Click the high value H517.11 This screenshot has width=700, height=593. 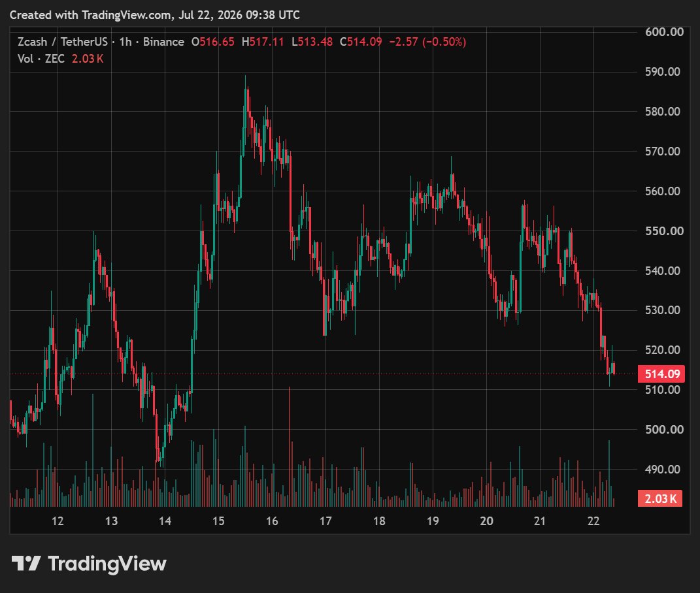[x=263, y=42]
